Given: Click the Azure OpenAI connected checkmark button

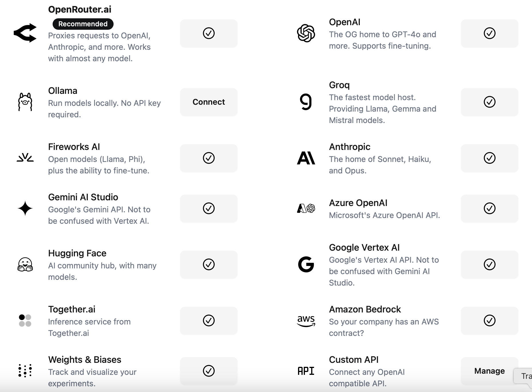Looking at the screenshot, I should [489, 209].
